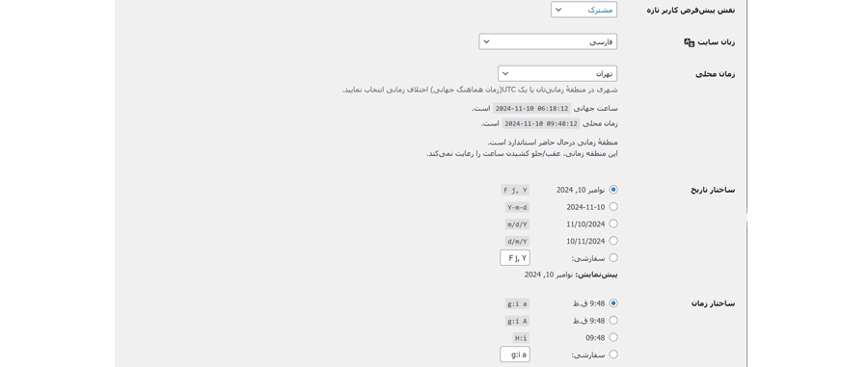Click the نقش پیش‌فرض کاربر تازه label

coord(691,11)
